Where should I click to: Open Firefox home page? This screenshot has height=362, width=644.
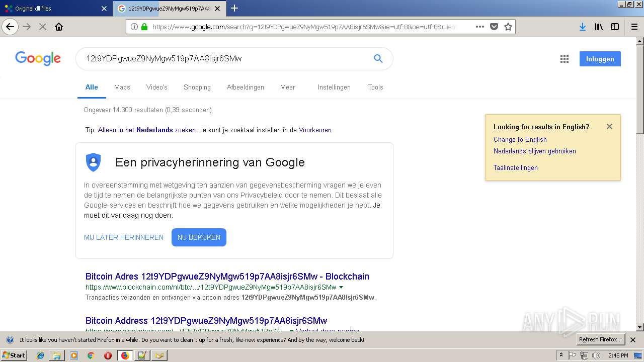click(x=59, y=27)
